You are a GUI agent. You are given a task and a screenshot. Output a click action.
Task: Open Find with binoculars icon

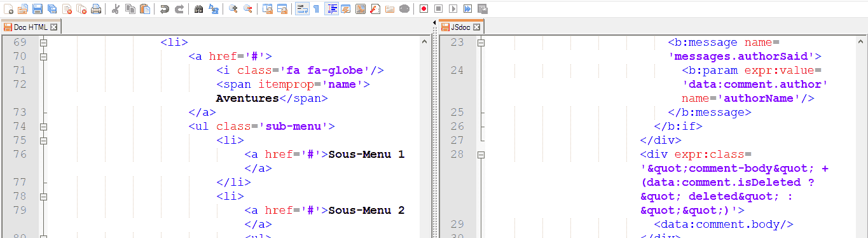(199, 9)
